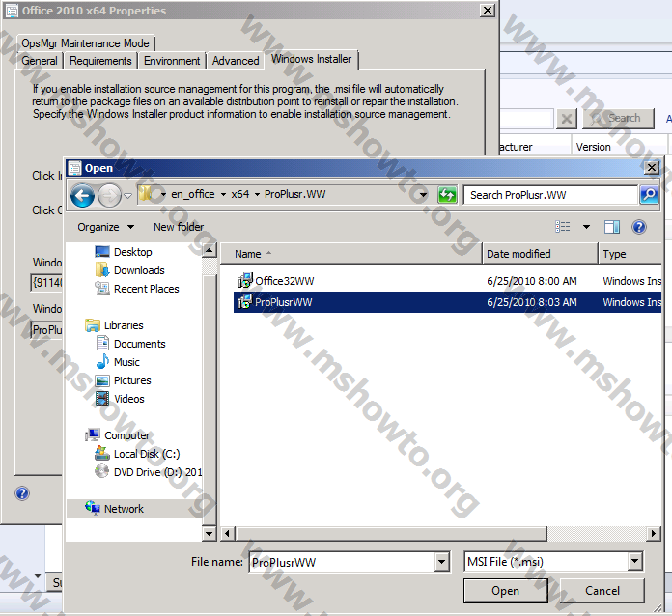The width and height of the screenshot is (672, 616).
Task: Click Search button in background console window
Action: point(618,119)
